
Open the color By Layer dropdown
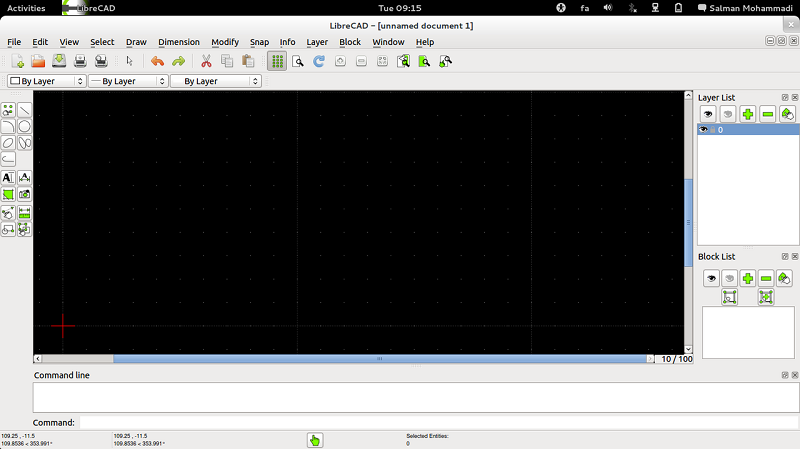tap(46, 81)
